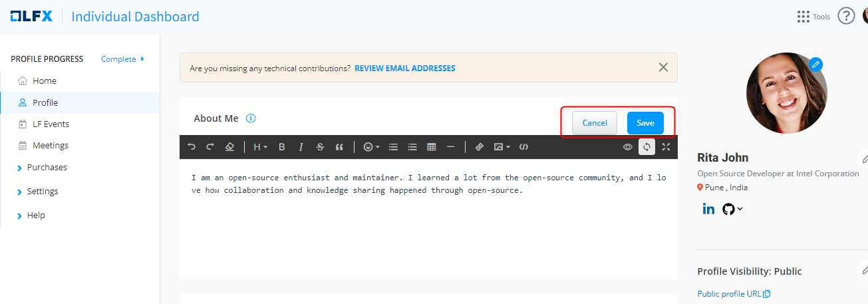Toggle fullscreen mode of the editor

[666, 147]
